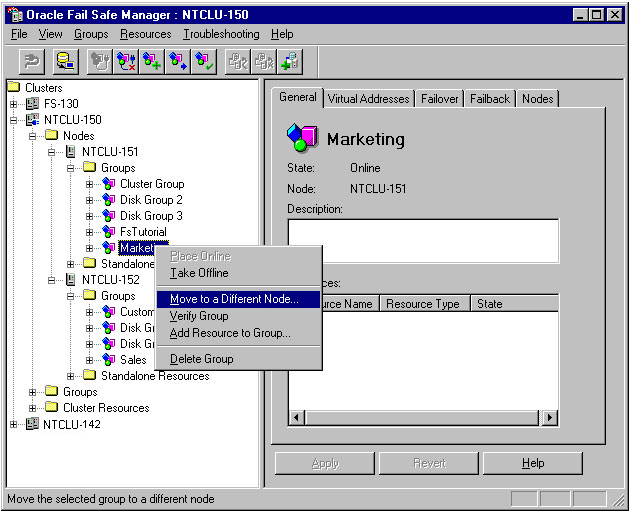Choose Add Resource to Group
Viewport: 629px width, 511px height.
(239, 333)
